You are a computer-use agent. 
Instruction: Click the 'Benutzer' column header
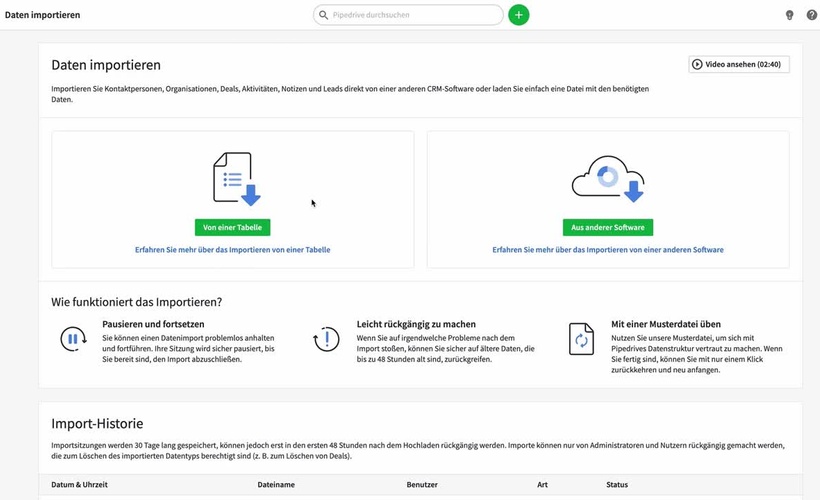coord(423,484)
